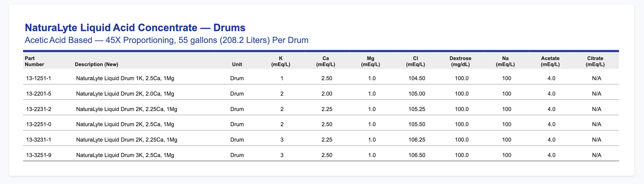The width and height of the screenshot is (644, 184).
Task: Select the NaturaLyte Liquid Acid Concentrate title
Action: (135, 28)
